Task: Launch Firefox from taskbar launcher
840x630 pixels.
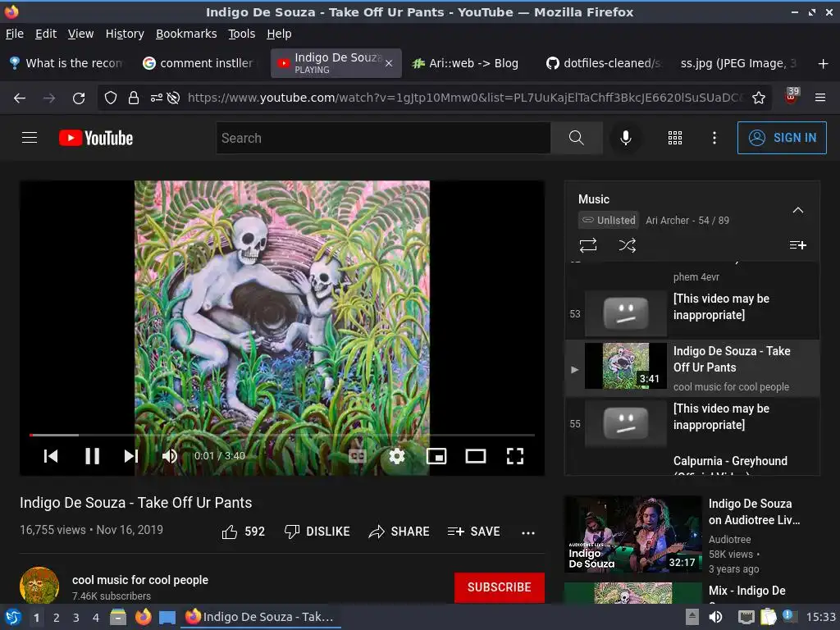Action: [x=143, y=617]
